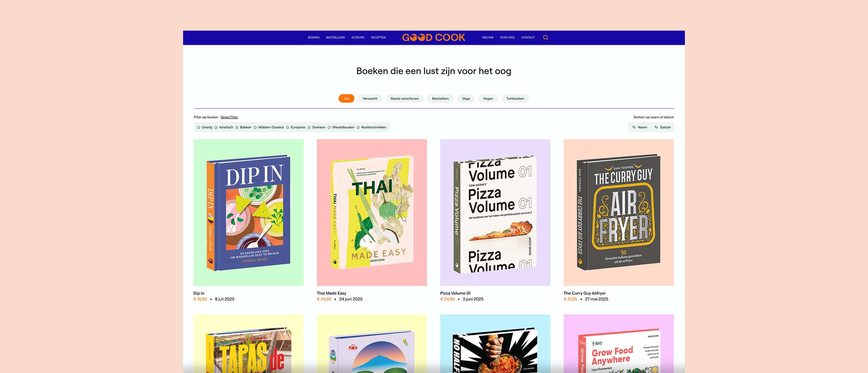Sort books by Naam
Image resolution: width=868 pixels, height=373 pixels.
pos(642,127)
